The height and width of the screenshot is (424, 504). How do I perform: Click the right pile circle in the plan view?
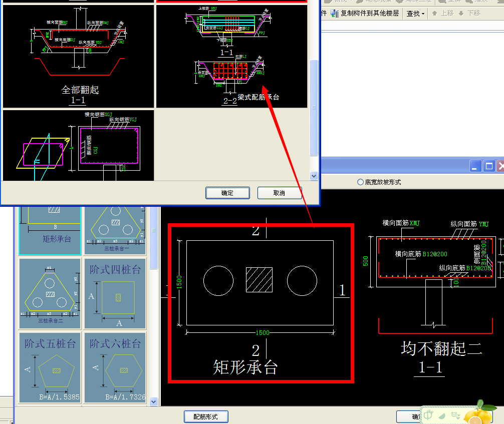[x=302, y=281]
